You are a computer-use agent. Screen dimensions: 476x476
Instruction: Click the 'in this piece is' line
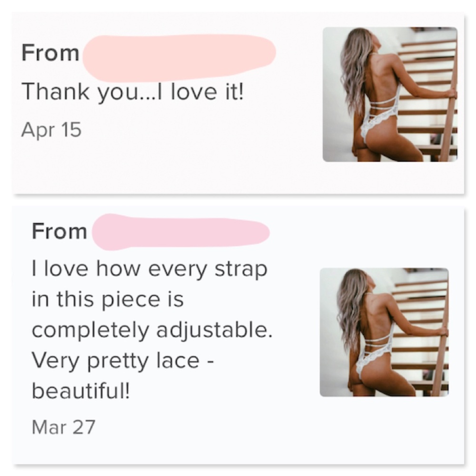[x=108, y=300]
